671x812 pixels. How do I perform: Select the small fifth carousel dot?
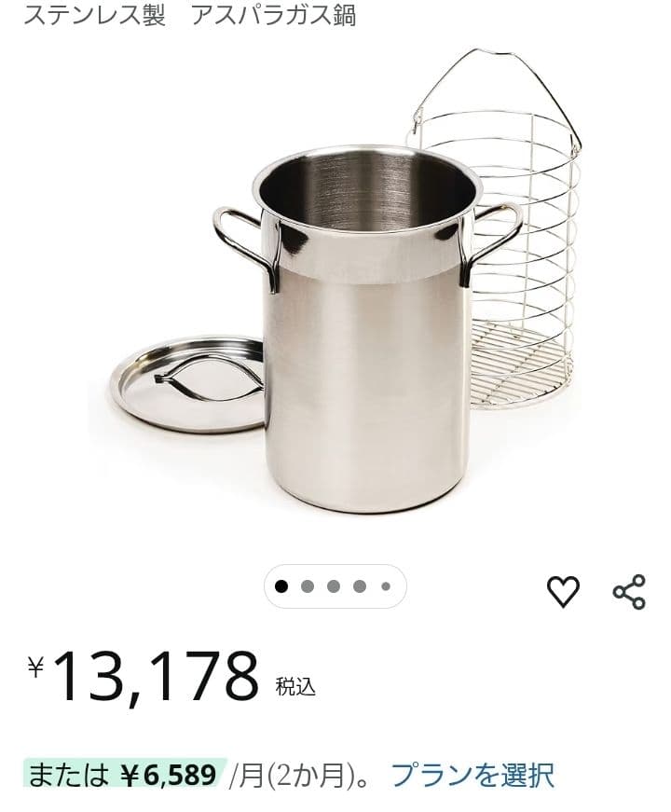(386, 586)
